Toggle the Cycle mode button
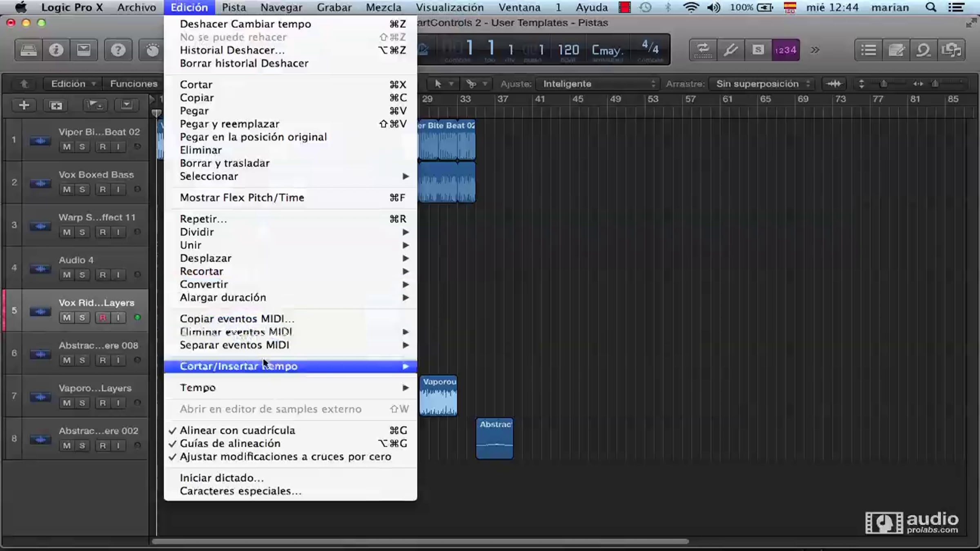980x551 pixels. coord(703,50)
